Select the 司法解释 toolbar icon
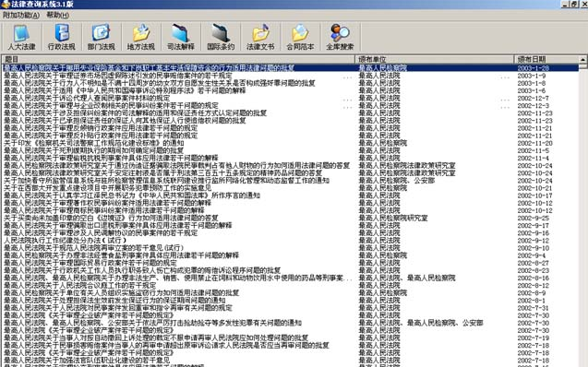Screen dimensions: 588x367 181,37
